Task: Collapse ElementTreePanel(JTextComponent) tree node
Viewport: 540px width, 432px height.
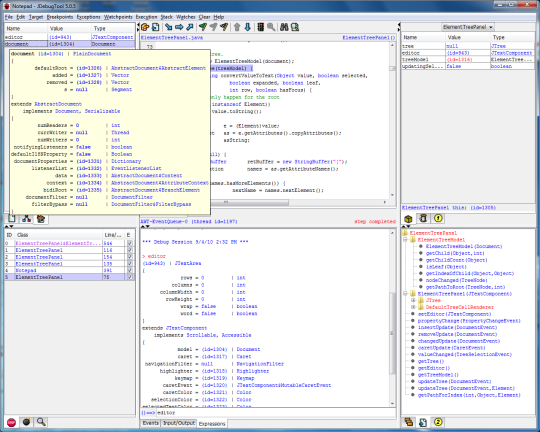Action: pyautogui.click(x=405, y=294)
